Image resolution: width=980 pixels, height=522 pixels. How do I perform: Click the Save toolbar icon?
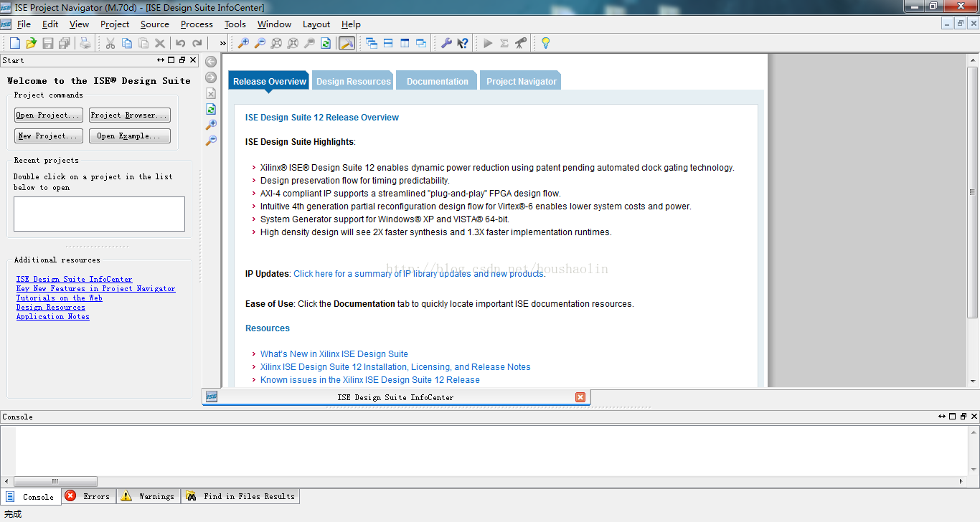pyautogui.click(x=48, y=43)
